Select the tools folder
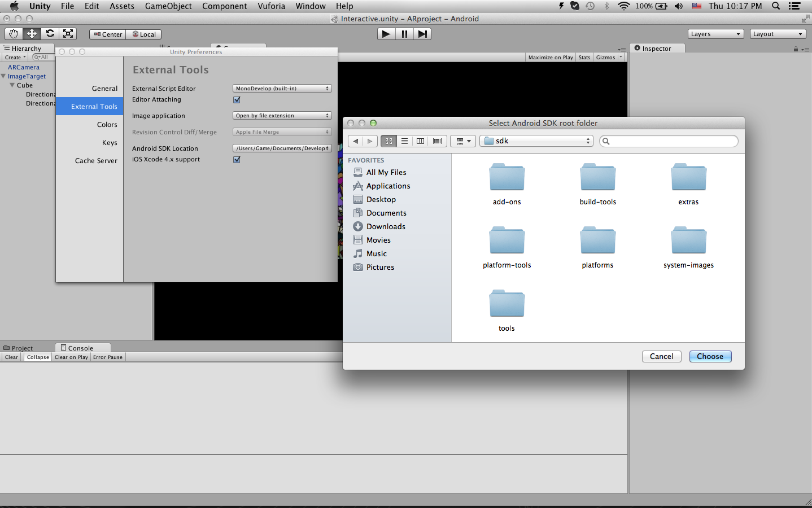Viewport: 812px width, 508px height. tap(507, 310)
